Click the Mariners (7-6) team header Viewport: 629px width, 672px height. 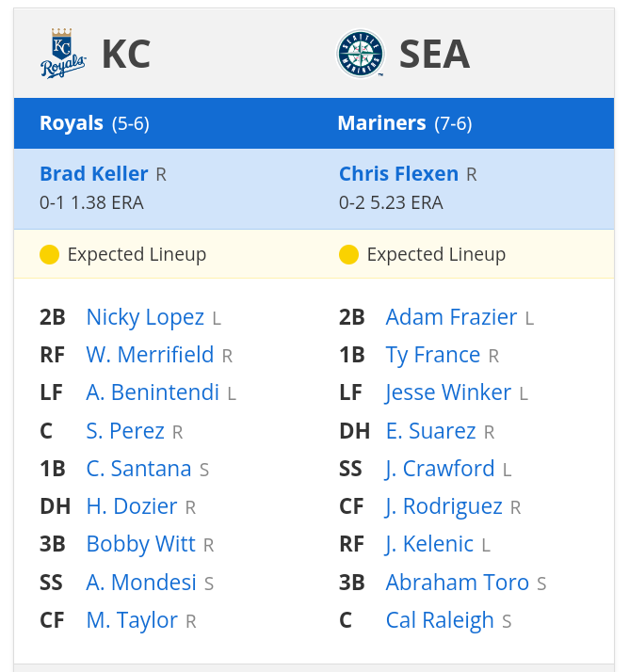click(404, 123)
